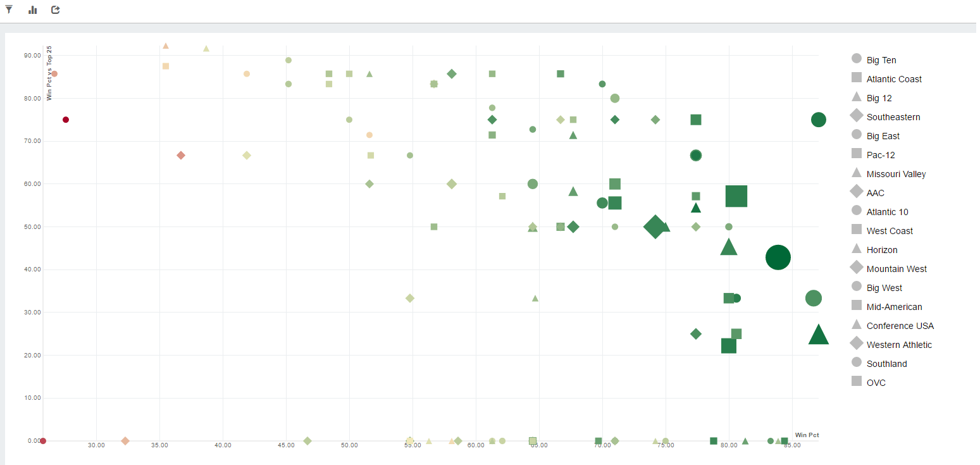Open the filter funnel icon
This screenshot has width=980, height=465.
point(9,9)
